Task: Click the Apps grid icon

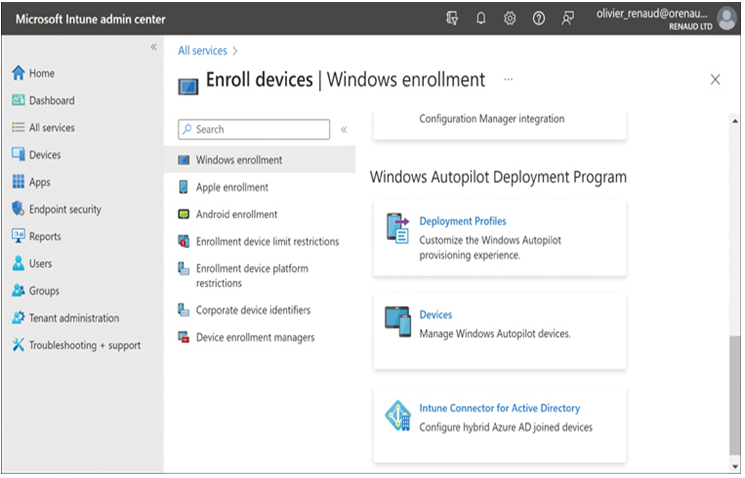Action: (x=18, y=182)
